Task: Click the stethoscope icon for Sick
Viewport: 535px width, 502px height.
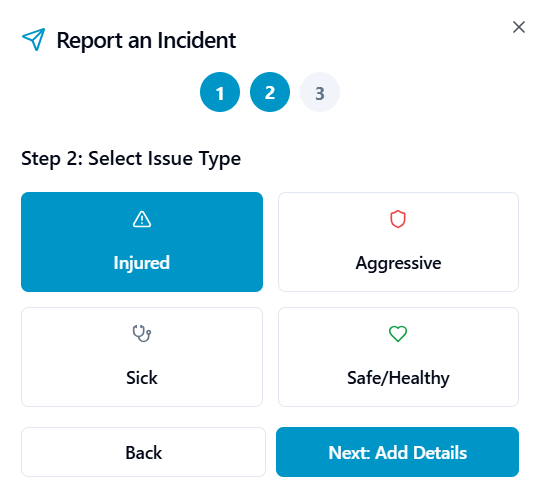Action: (142, 334)
